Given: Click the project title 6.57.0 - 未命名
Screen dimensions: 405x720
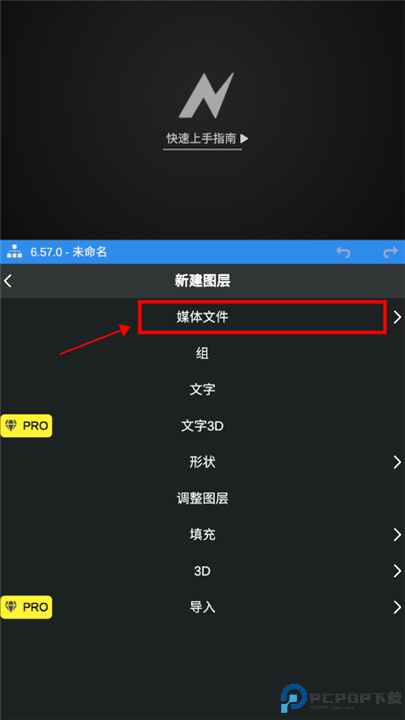Looking at the screenshot, I should (x=68, y=252).
